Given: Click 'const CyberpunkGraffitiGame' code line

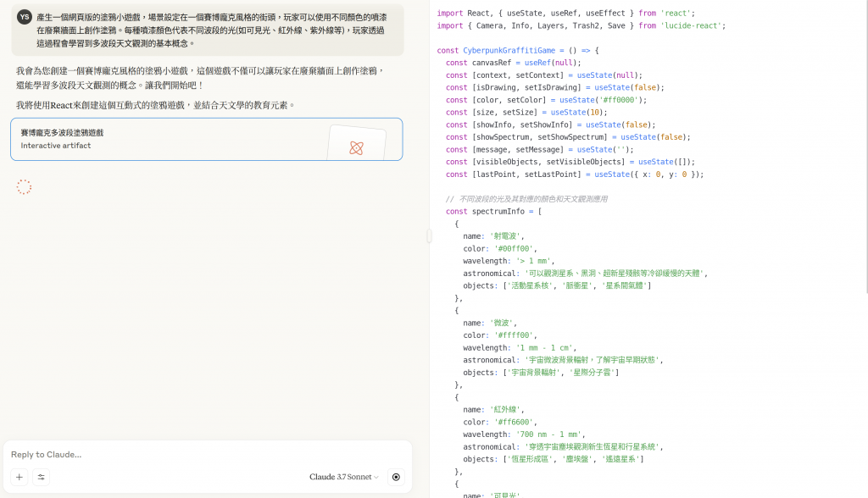Looking at the screenshot, I should coord(518,50).
